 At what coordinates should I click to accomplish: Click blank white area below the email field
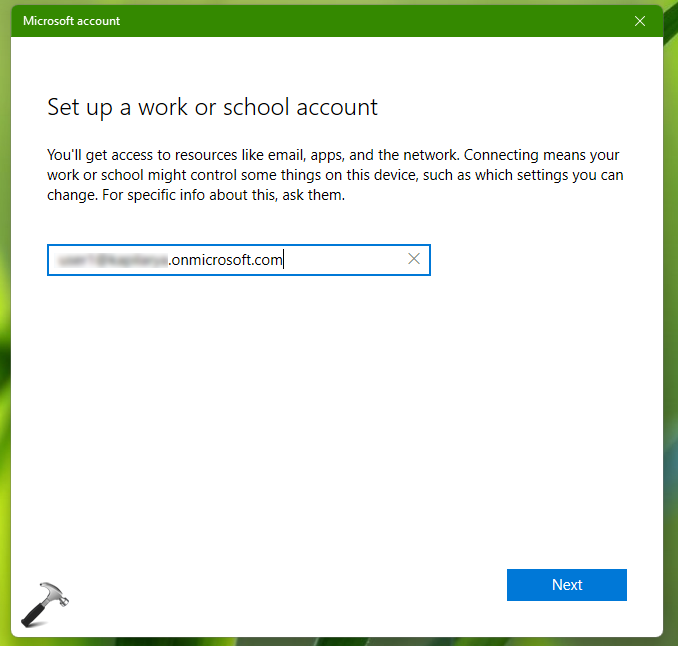[x=300, y=400]
